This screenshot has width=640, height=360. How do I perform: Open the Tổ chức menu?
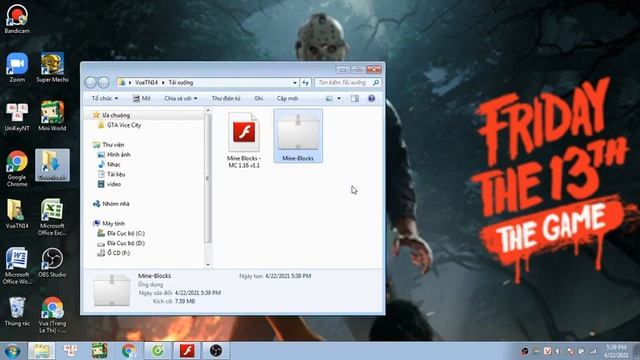pos(105,98)
